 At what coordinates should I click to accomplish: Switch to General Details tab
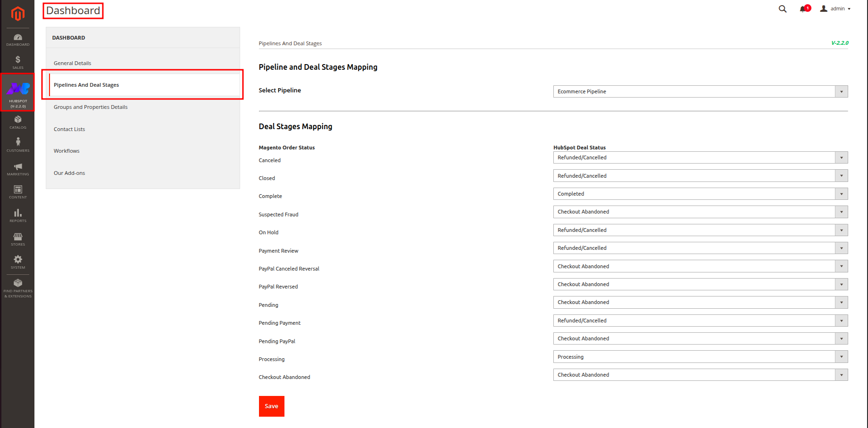[73, 63]
